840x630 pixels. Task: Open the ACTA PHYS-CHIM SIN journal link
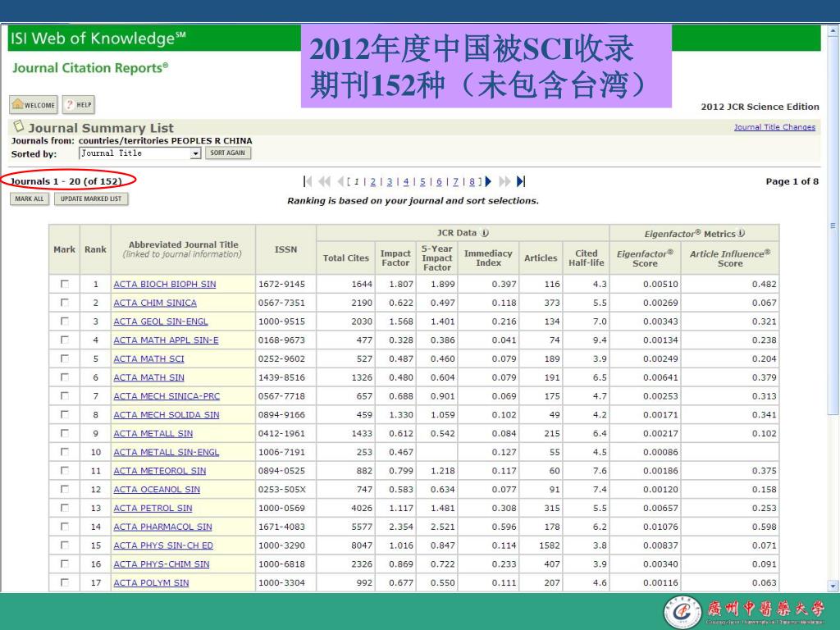(x=162, y=564)
